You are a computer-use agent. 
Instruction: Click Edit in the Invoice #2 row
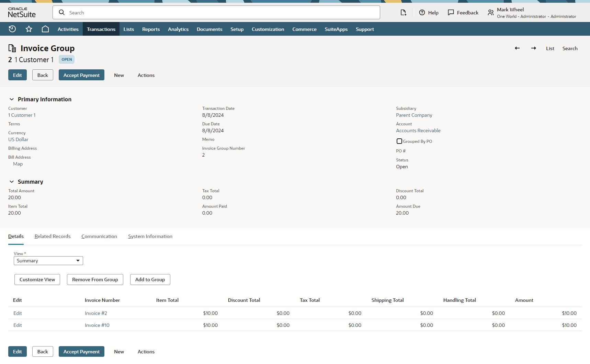(x=18, y=313)
